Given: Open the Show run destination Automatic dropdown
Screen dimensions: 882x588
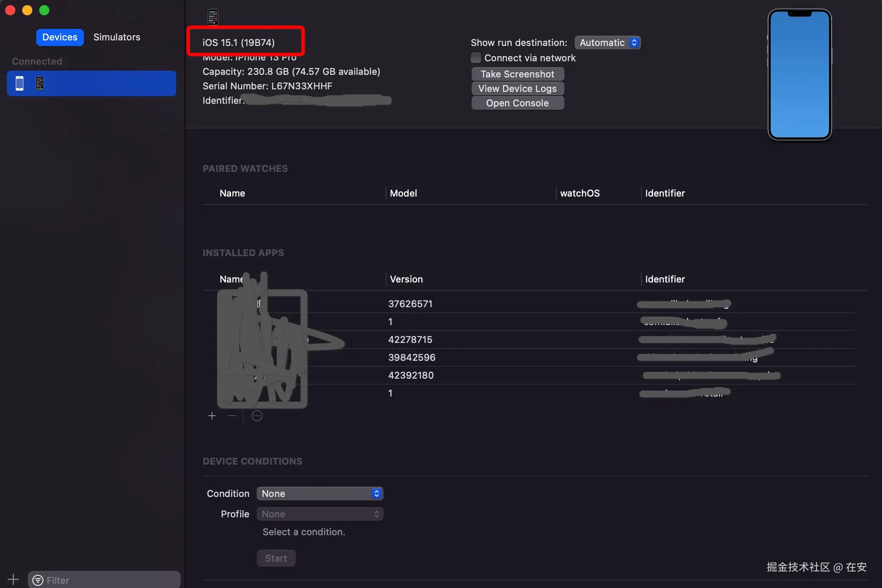Looking at the screenshot, I should [607, 43].
